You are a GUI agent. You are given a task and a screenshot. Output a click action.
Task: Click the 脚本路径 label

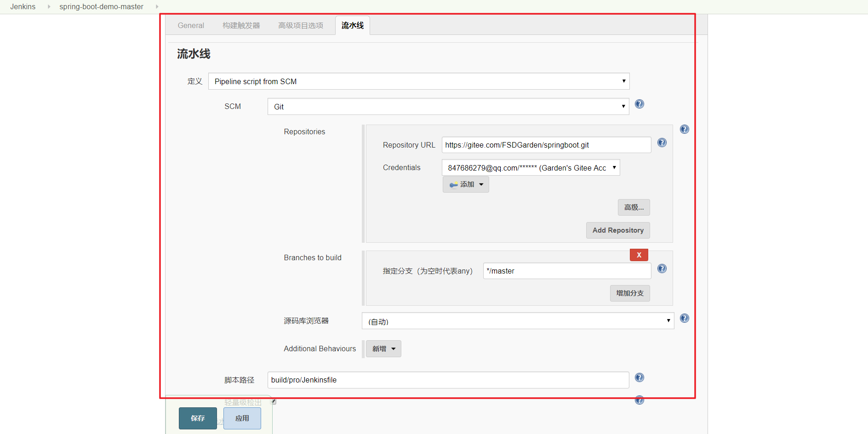(239, 380)
